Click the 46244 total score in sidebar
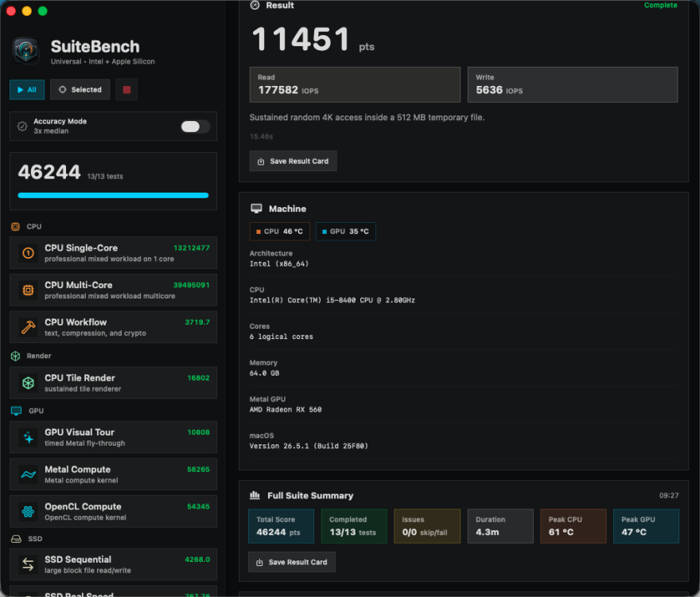Screen dimensions: 700x597 (x=49, y=173)
